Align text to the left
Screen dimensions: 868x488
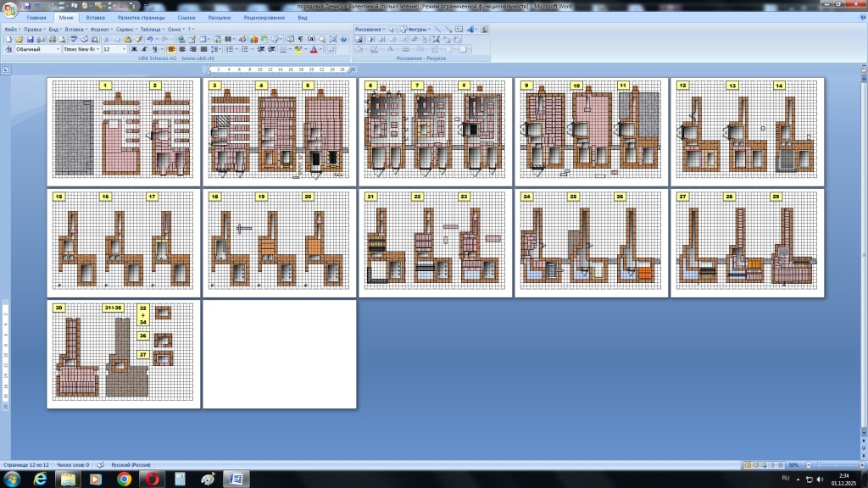(171, 50)
